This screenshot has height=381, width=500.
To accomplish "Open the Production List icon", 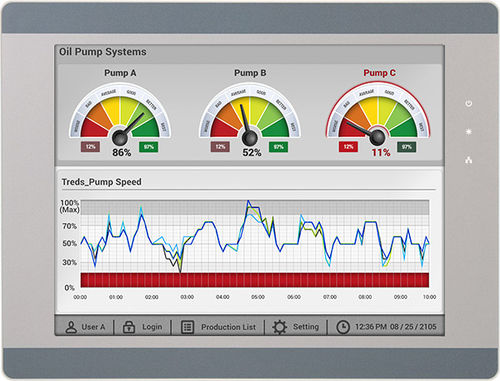I will point(187,327).
